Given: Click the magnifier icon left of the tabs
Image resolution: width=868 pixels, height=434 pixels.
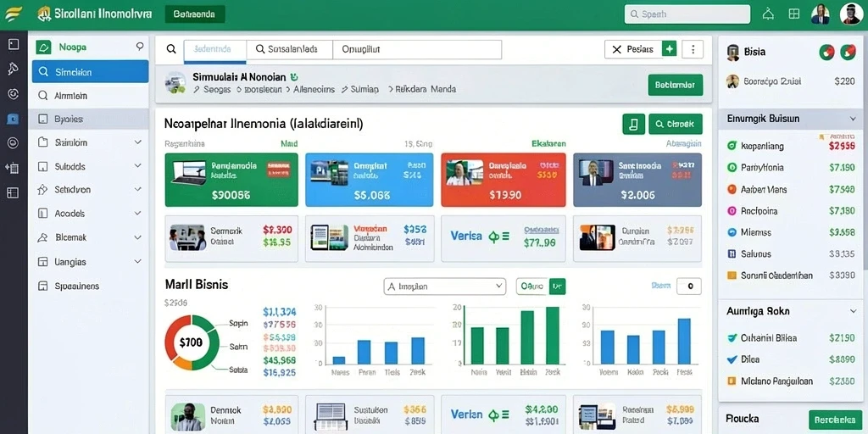Looking at the screenshot, I should click(171, 49).
